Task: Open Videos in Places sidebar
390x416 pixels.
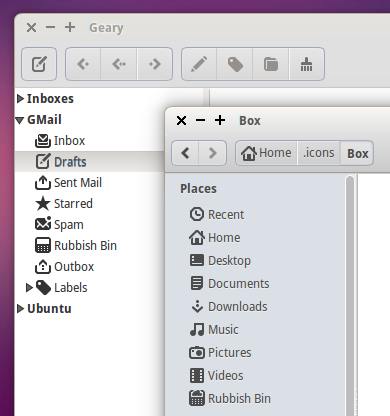Action: pos(226,376)
